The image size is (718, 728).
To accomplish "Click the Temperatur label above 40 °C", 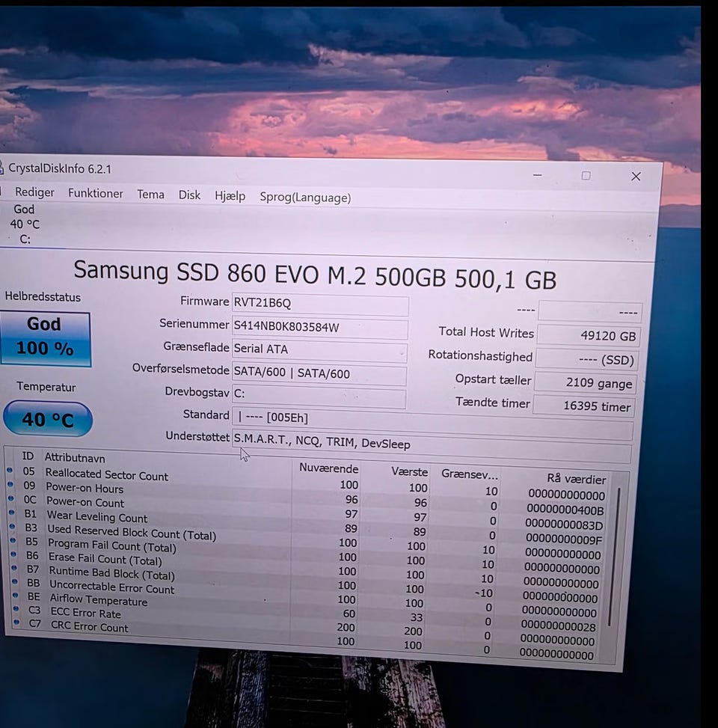I will (46, 386).
